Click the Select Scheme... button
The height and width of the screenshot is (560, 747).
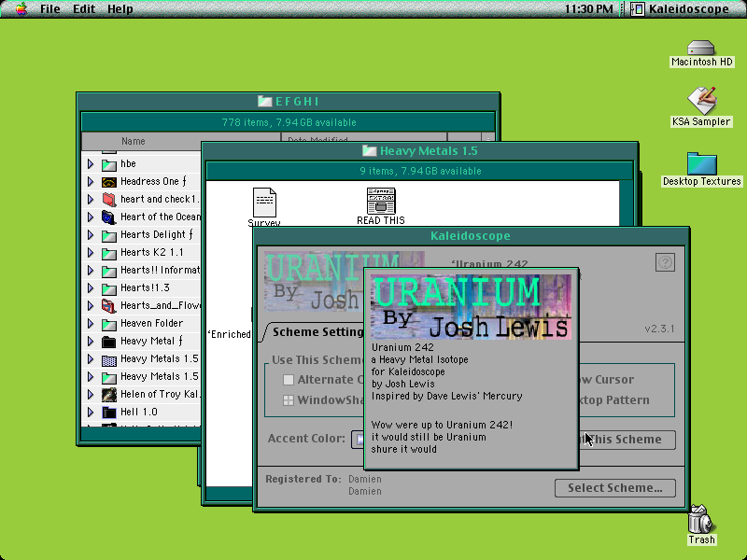(614, 488)
